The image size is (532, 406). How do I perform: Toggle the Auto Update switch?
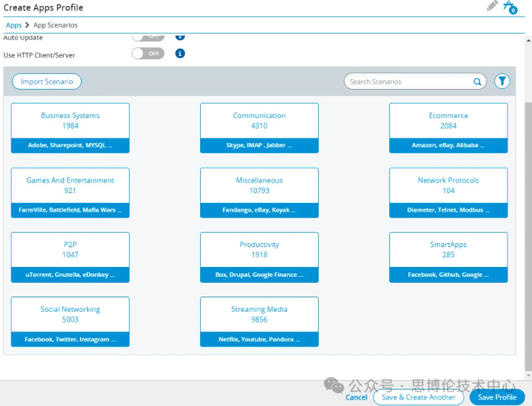pyautogui.click(x=148, y=37)
